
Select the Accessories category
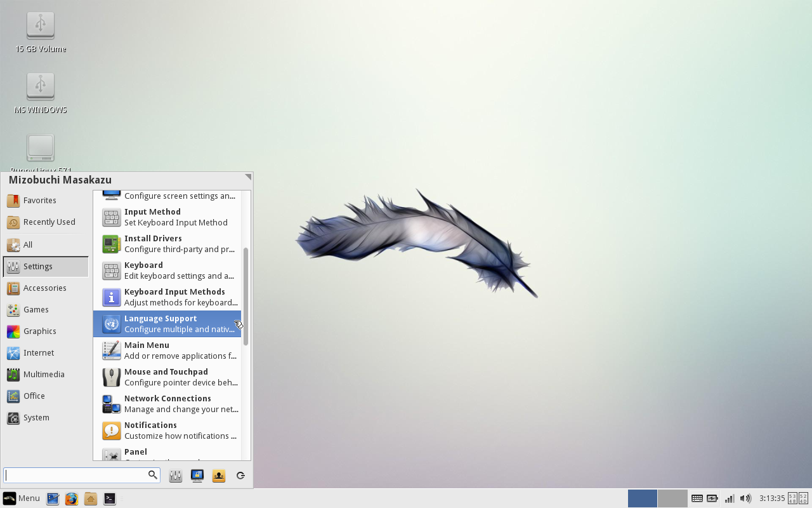(x=46, y=288)
